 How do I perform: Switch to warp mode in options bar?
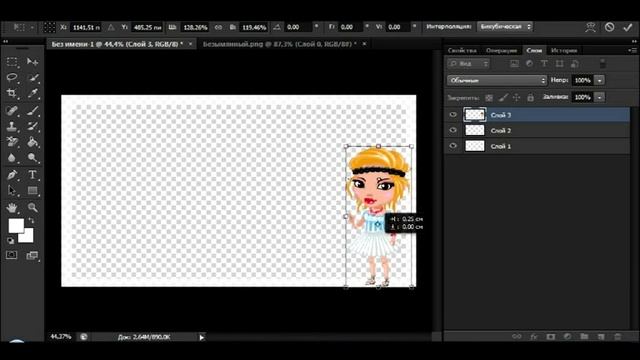(x=590, y=27)
